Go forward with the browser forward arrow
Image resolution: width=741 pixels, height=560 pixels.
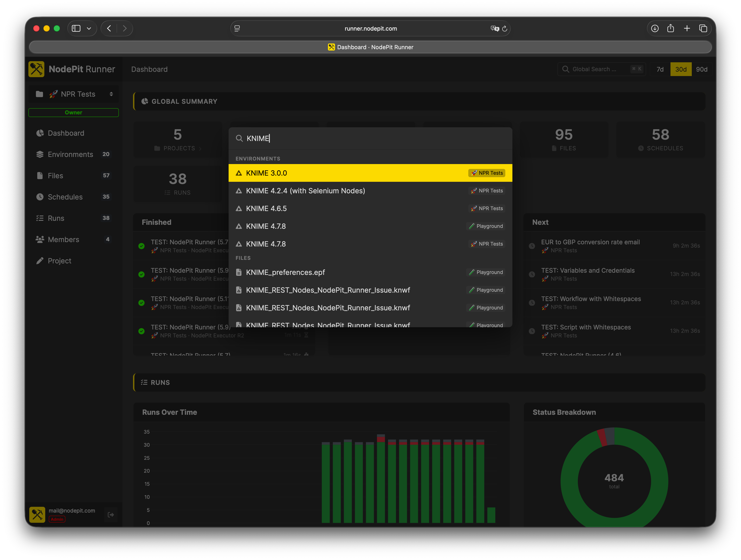(x=125, y=28)
